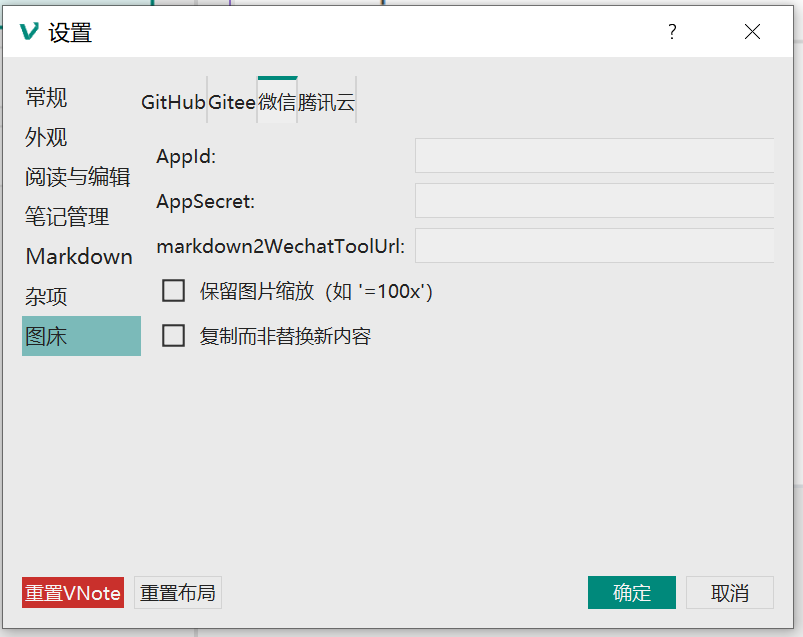Open 阅读与编辑 settings page

pos(81,177)
